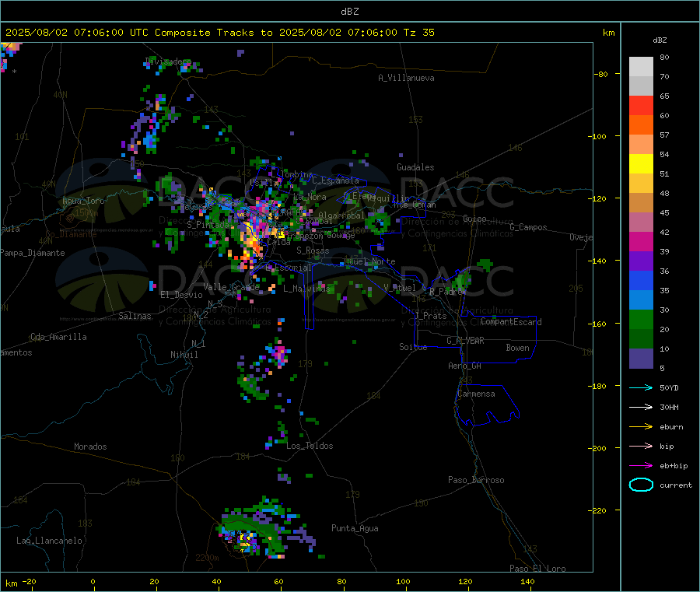
Task: Click the Lag.Llancanelo place label
Action: click(x=49, y=541)
